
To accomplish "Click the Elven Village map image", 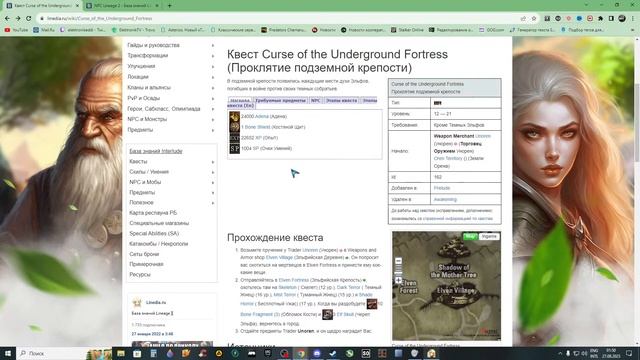I will 446,286.
